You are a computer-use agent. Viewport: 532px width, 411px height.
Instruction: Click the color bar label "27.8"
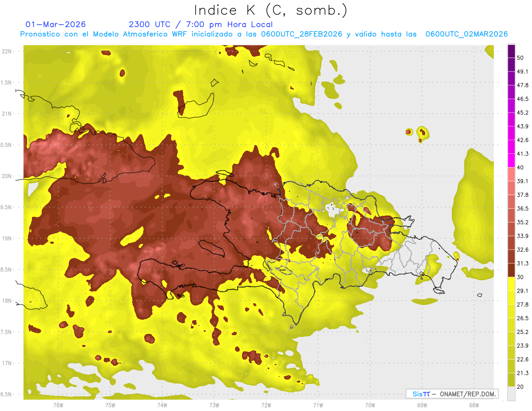click(x=523, y=305)
